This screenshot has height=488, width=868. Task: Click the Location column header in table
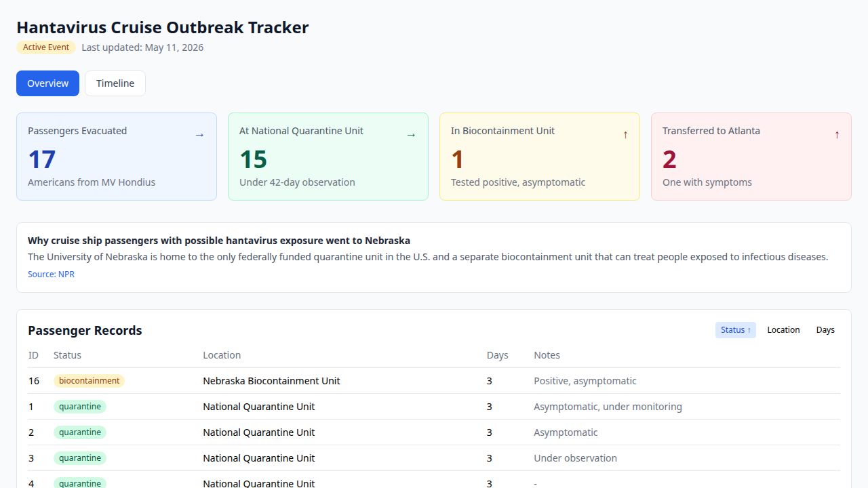tap(222, 355)
